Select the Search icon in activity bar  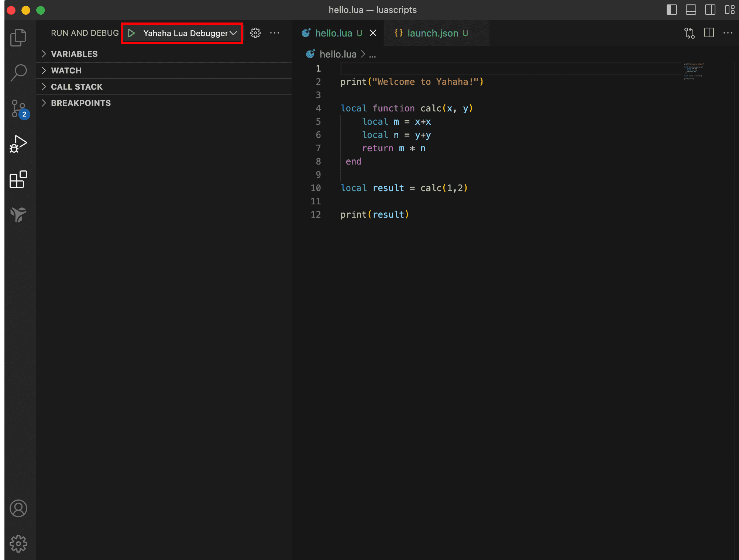tap(18, 73)
